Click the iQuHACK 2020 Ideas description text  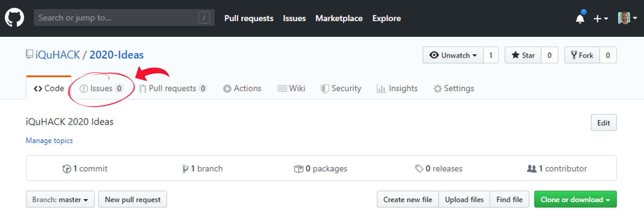pyautogui.click(x=69, y=122)
